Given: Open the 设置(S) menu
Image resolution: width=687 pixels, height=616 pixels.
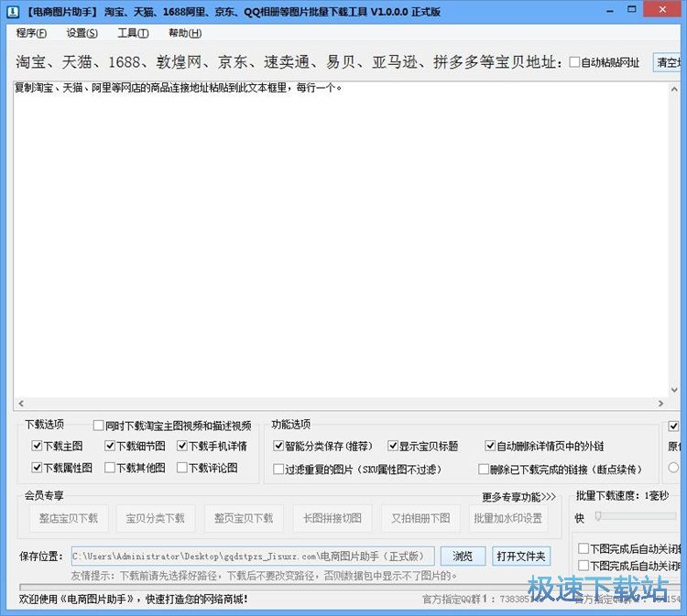Looking at the screenshot, I should coord(82,33).
